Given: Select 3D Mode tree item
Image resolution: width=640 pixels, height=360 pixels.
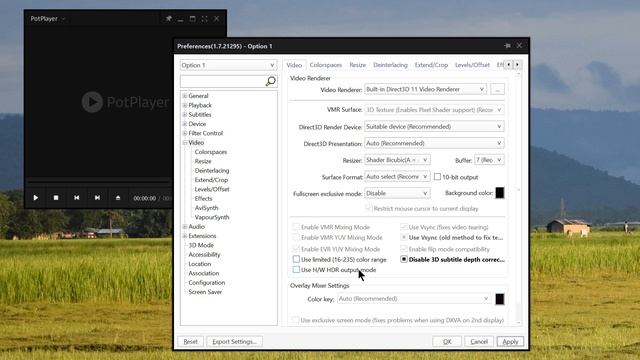Looking at the screenshot, I should point(201,245).
